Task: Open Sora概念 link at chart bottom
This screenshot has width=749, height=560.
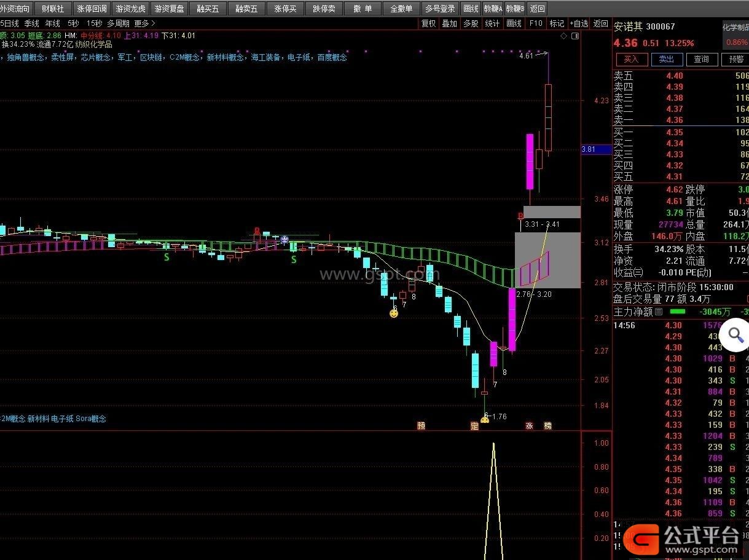Action: click(x=92, y=419)
